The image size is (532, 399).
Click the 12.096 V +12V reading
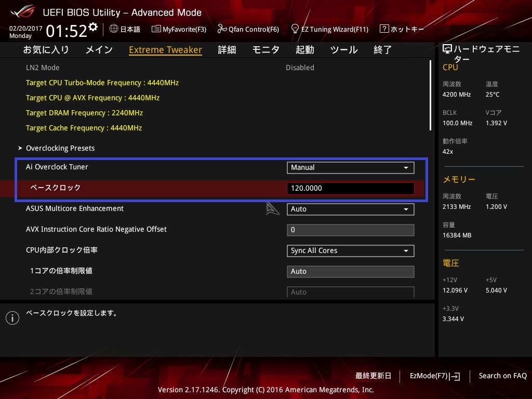pyautogui.click(x=455, y=290)
